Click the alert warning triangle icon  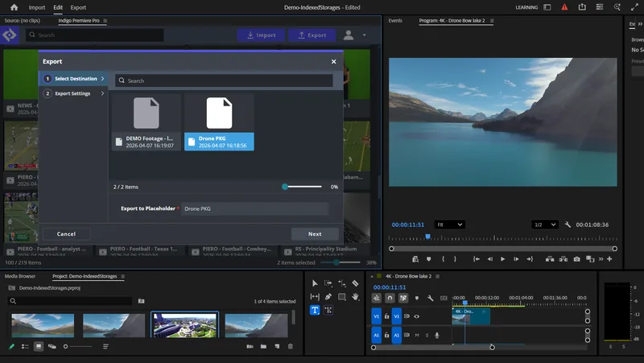tap(565, 7)
